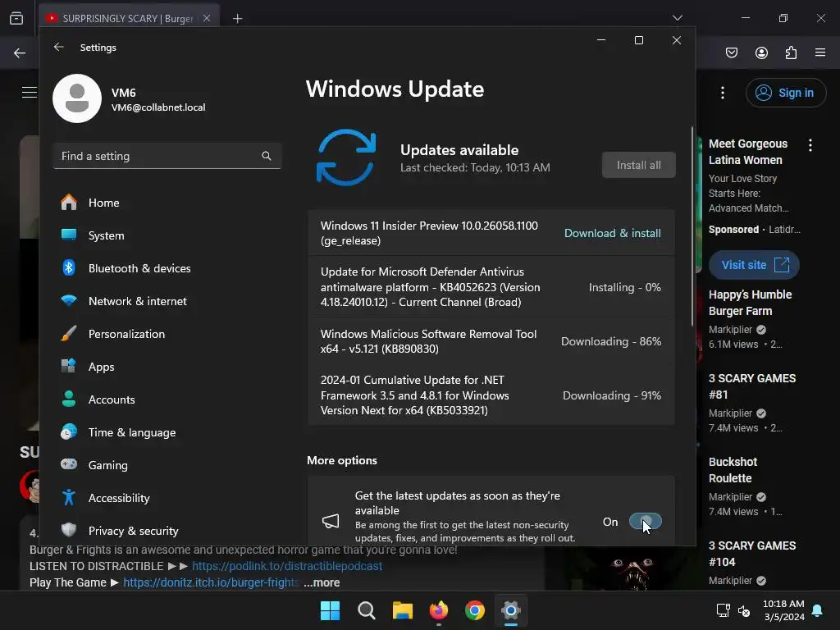The height and width of the screenshot is (630, 840).
Task: Select the Defender Antivirus KB4052623 update text
Action: [430, 287]
